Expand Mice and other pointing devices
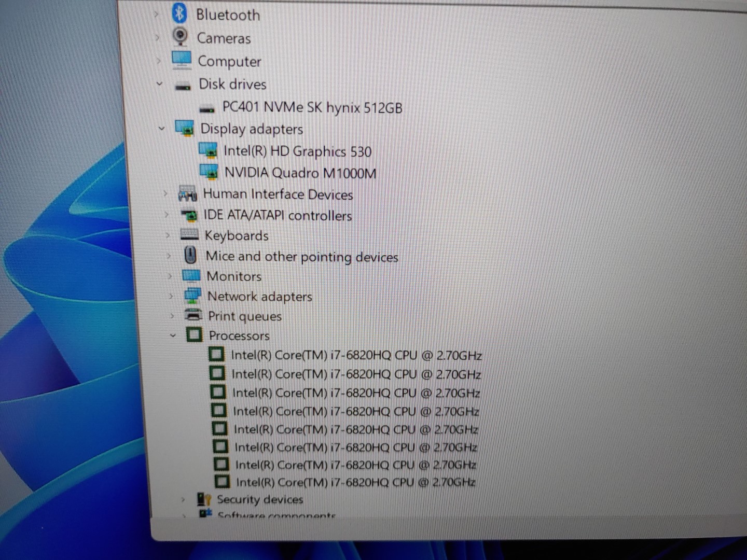Image resolution: width=747 pixels, height=560 pixels. [168, 256]
